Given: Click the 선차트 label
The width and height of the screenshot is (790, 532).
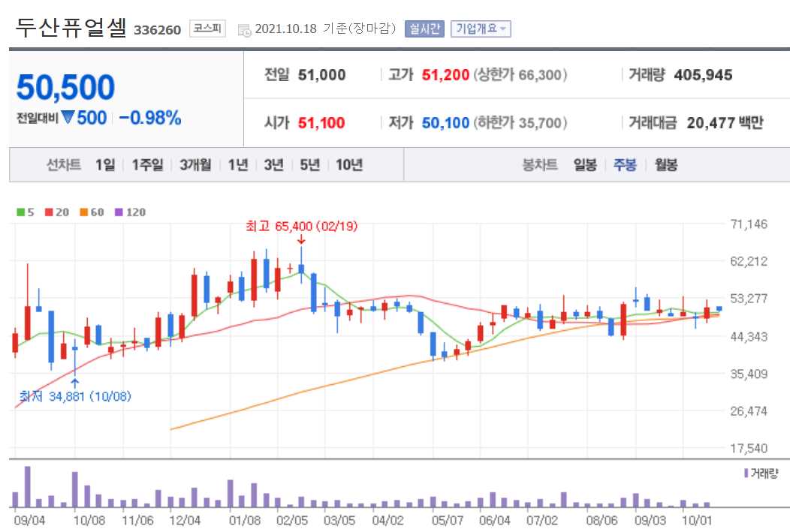Looking at the screenshot, I should pos(64,164).
